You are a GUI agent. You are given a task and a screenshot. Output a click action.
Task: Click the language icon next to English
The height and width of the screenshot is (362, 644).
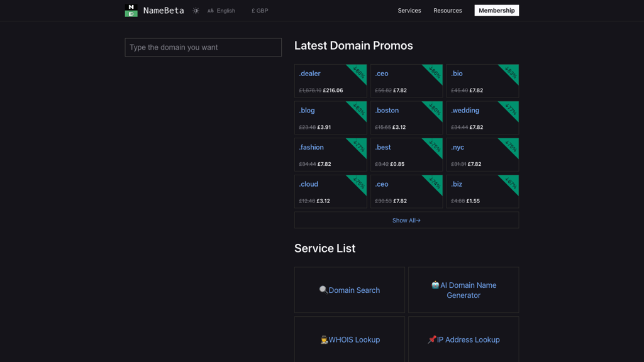[211, 11]
